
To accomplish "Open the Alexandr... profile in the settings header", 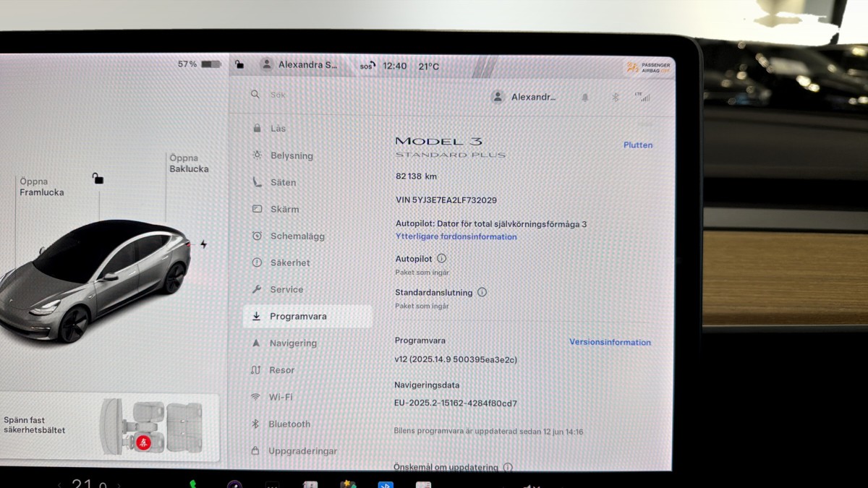I will 524,97.
